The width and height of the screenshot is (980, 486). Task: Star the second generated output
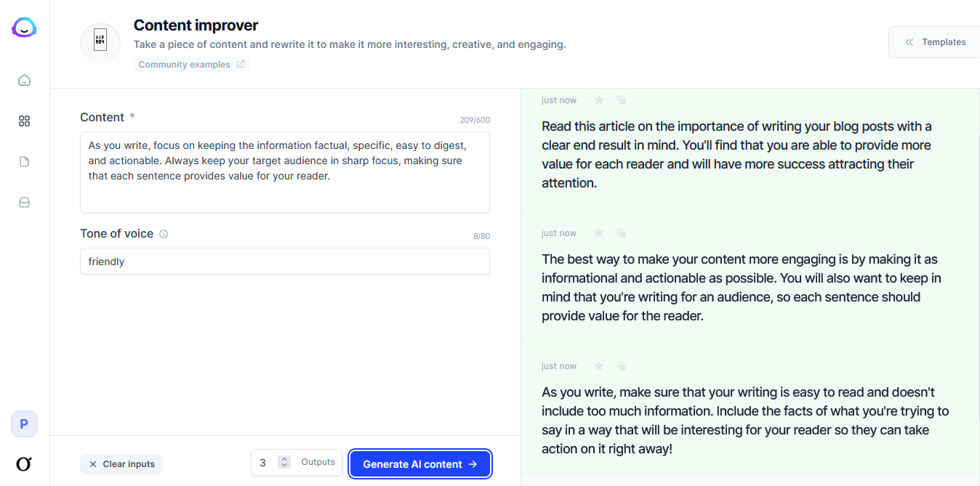[599, 233]
